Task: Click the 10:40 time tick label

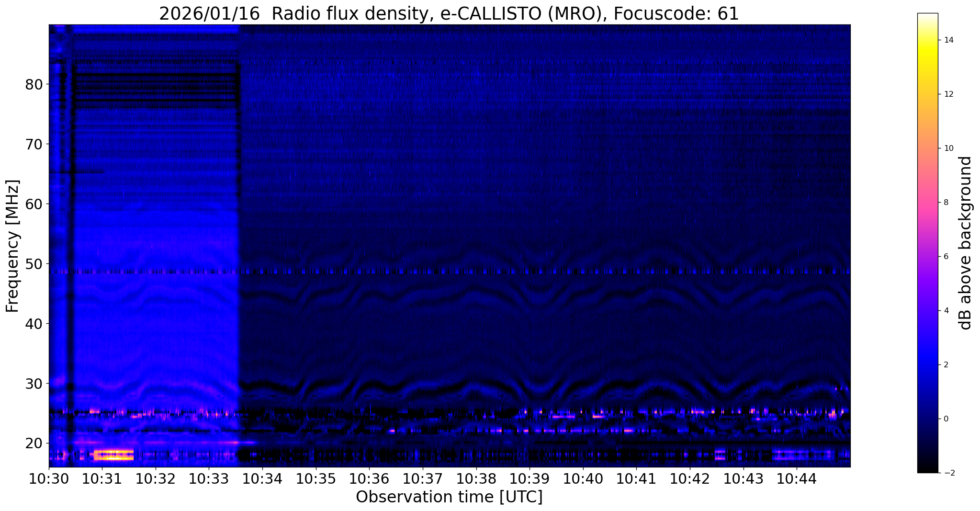Action: (583, 479)
